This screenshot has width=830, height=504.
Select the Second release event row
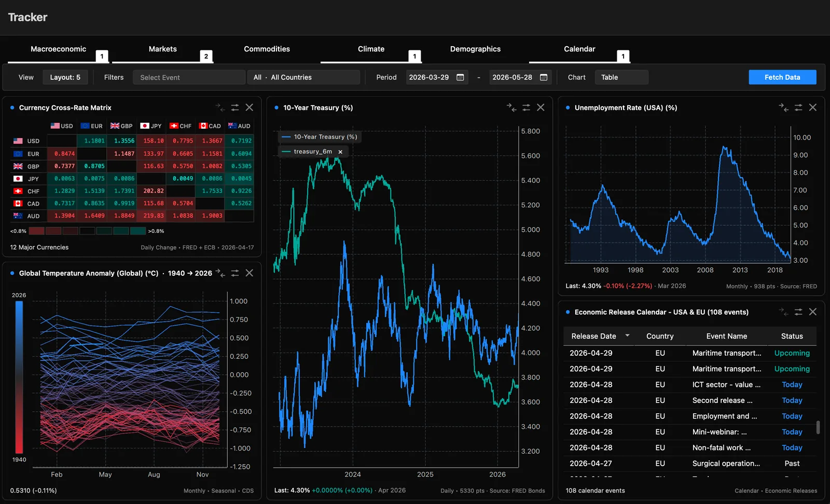690,400
